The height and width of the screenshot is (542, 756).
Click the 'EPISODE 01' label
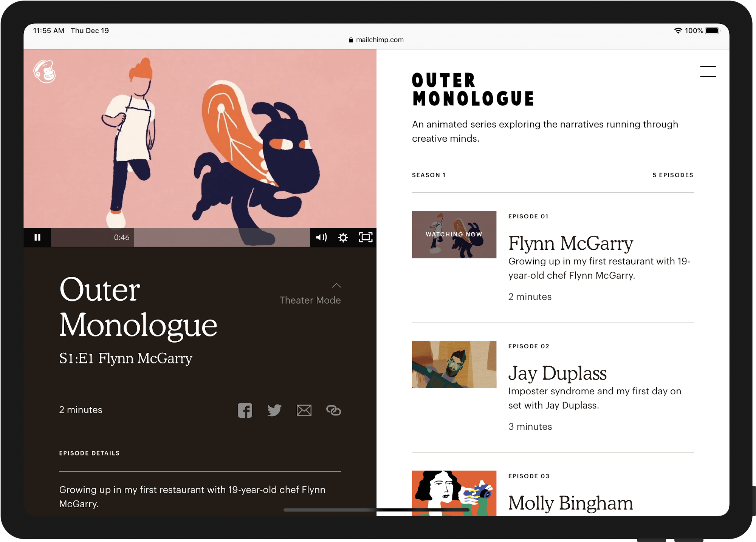click(528, 216)
